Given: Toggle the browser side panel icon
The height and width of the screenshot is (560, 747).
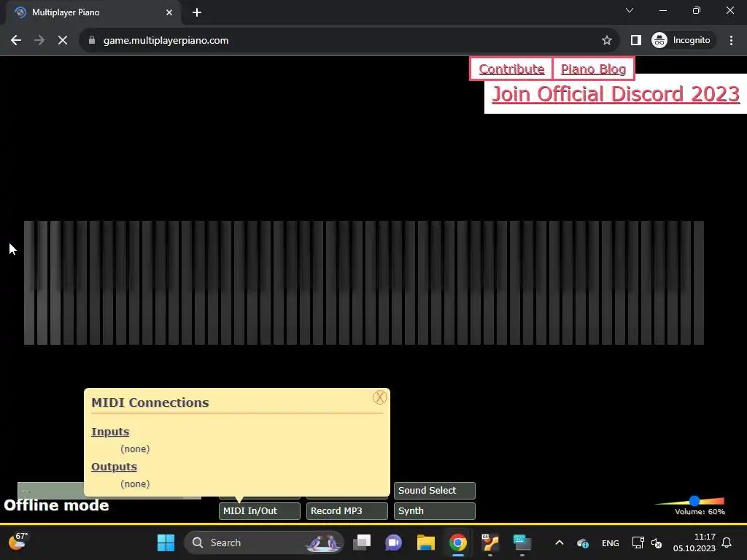Looking at the screenshot, I should (x=636, y=41).
